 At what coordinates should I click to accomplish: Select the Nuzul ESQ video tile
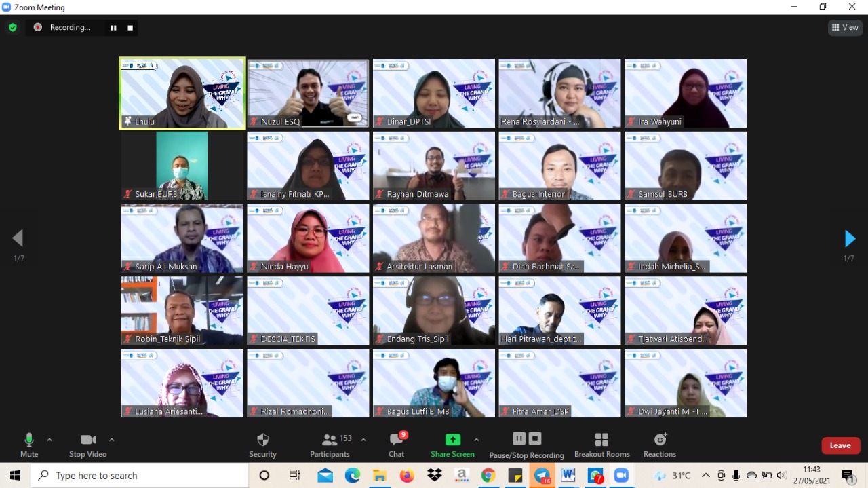[x=308, y=93]
